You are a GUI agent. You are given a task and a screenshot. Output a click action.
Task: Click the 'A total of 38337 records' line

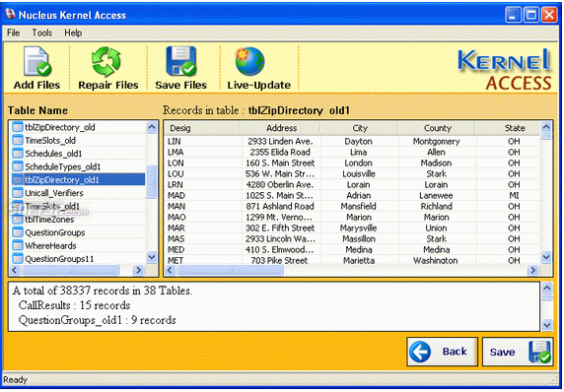click(103, 291)
